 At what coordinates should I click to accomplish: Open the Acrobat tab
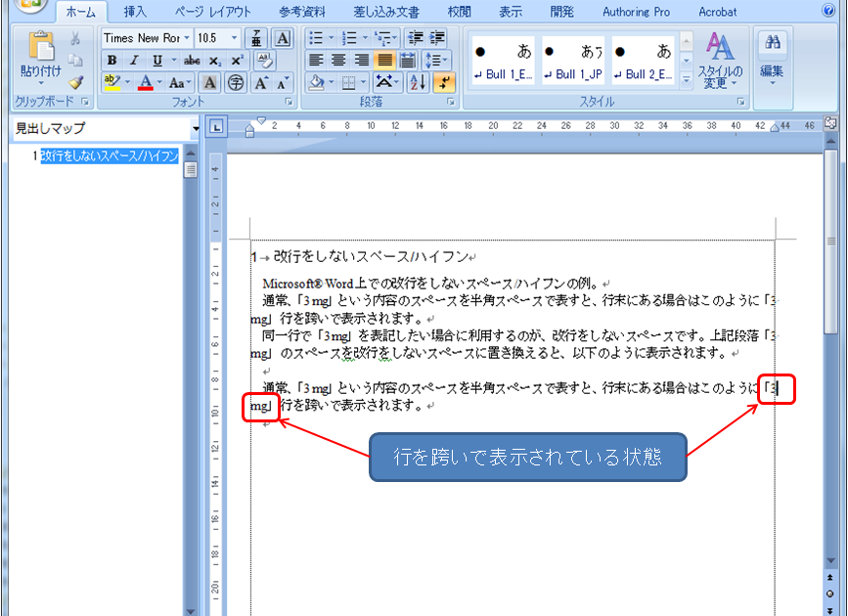[x=717, y=12]
